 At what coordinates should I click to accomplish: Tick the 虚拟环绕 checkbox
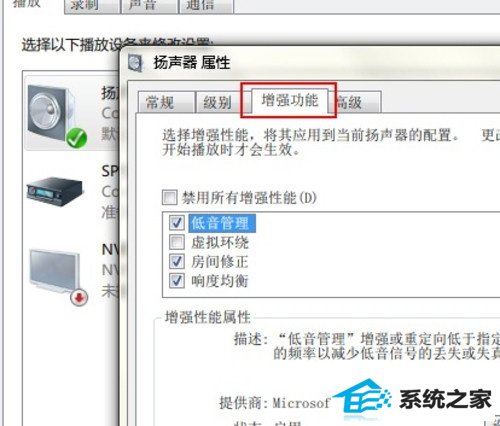(x=176, y=242)
